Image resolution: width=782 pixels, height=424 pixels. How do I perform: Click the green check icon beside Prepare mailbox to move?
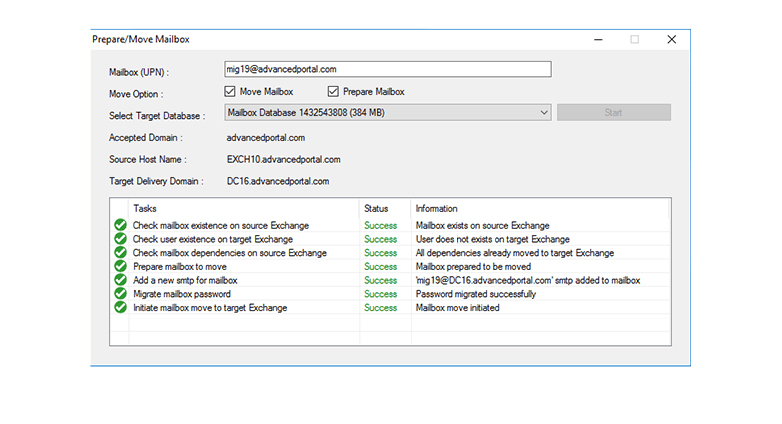[120, 266]
